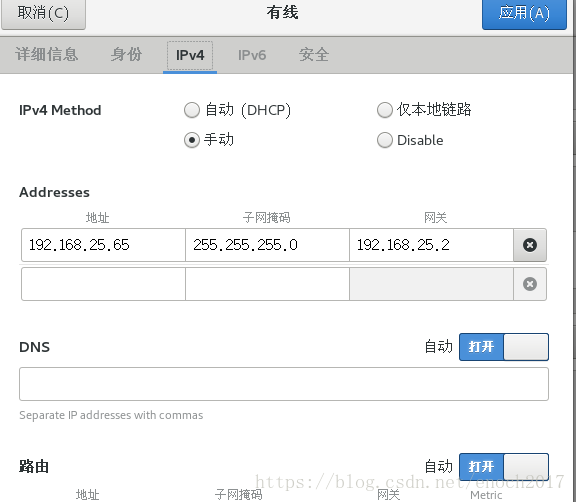The height and width of the screenshot is (502, 576).
Task: Switch to the 身份 tab
Action: [126, 55]
